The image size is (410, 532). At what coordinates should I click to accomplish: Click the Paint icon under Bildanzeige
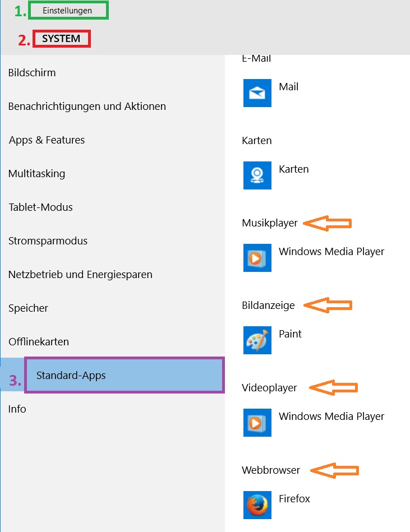pos(257,340)
